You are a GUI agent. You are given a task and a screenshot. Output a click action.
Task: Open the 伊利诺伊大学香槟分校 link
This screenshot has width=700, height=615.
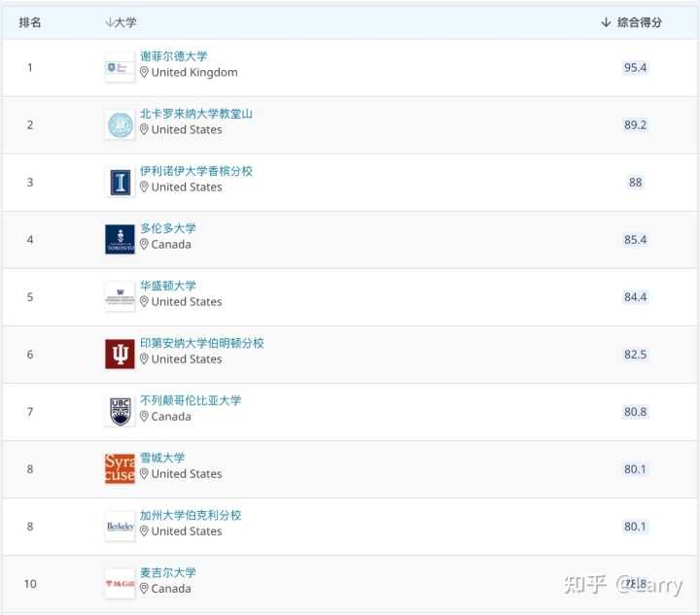point(196,171)
